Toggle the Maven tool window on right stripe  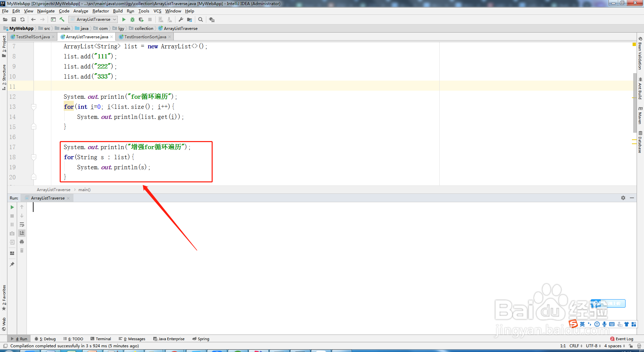(x=640, y=115)
